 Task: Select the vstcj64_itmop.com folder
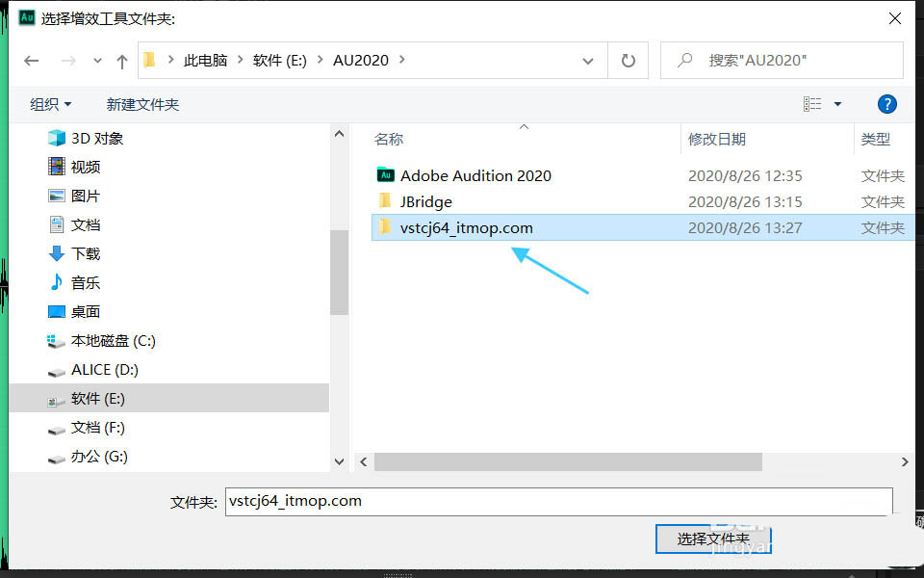click(x=466, y=228)
